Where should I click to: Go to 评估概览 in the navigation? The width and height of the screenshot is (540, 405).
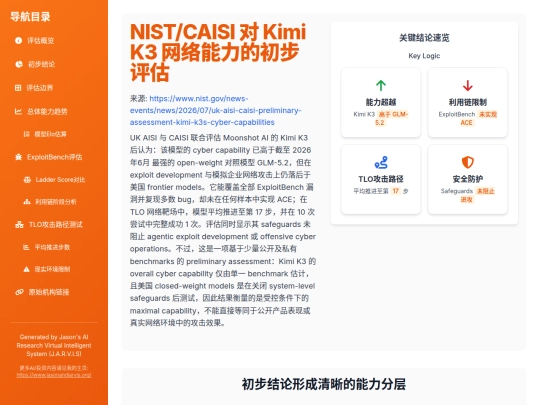point(41,41)
